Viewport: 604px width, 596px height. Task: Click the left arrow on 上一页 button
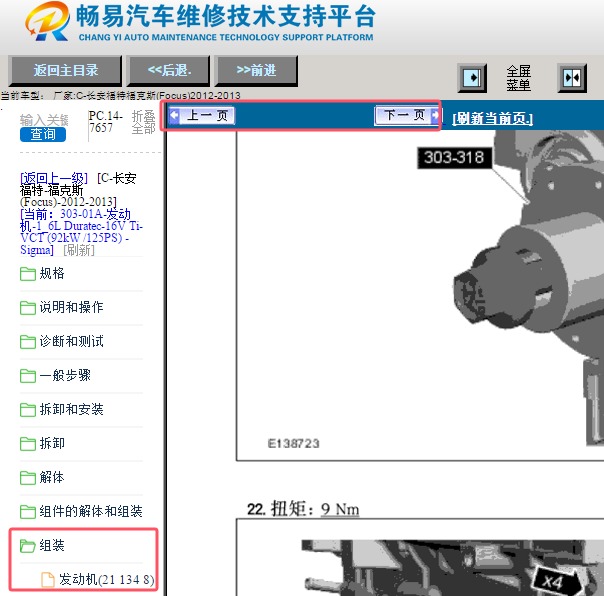174,115
